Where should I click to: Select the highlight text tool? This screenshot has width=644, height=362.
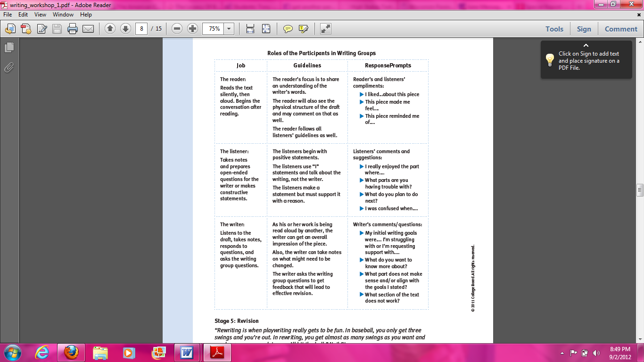pos(303,29)
